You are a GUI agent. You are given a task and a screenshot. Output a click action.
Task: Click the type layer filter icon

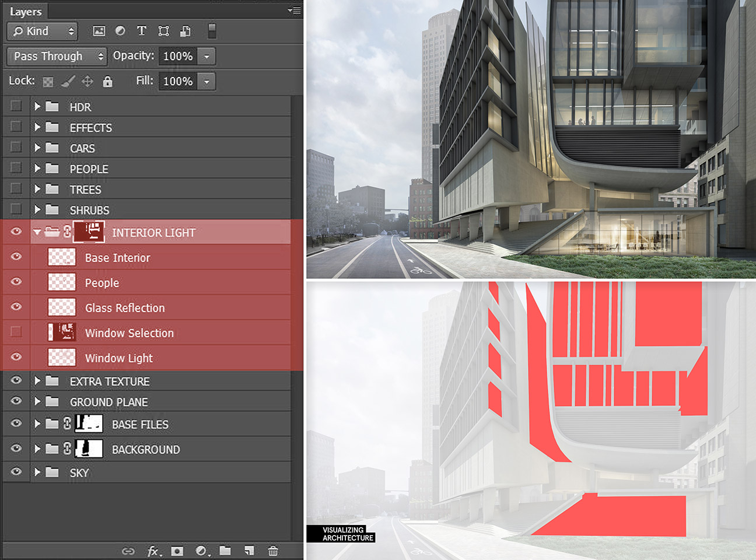point(141,31)
